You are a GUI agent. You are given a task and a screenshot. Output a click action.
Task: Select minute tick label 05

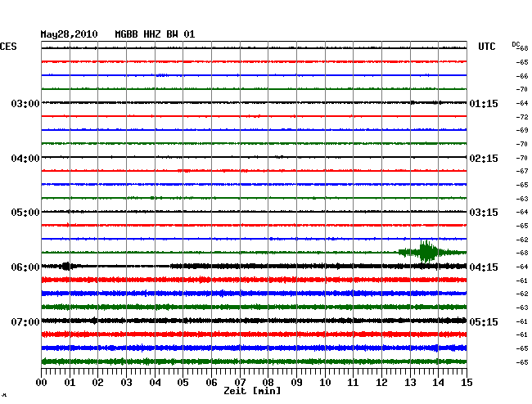click(183, 383)
